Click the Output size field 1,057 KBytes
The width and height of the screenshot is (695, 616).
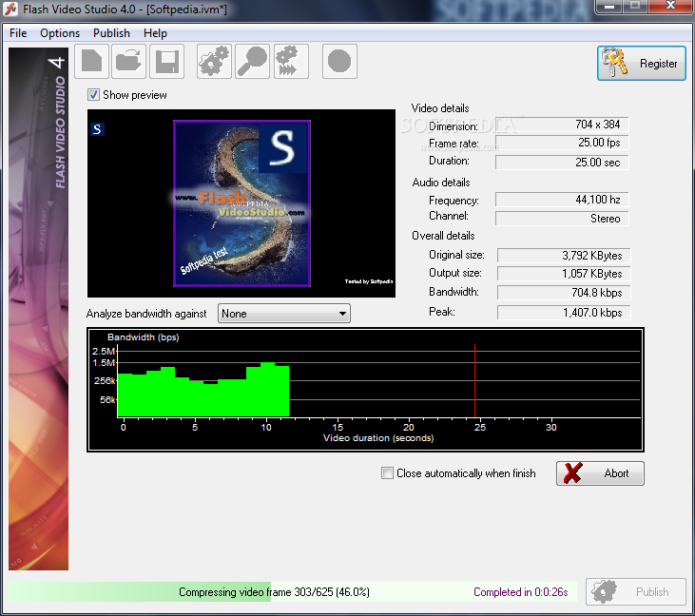click(x=564, y=274)
